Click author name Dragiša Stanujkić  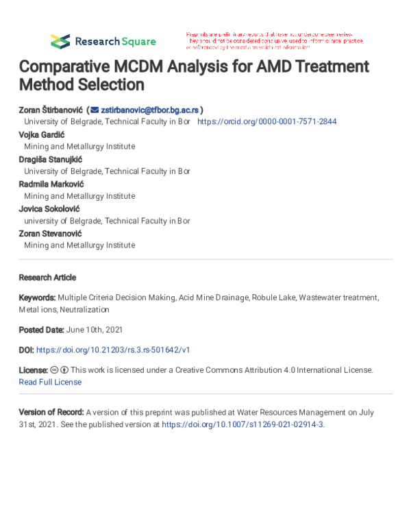(51, 160)
